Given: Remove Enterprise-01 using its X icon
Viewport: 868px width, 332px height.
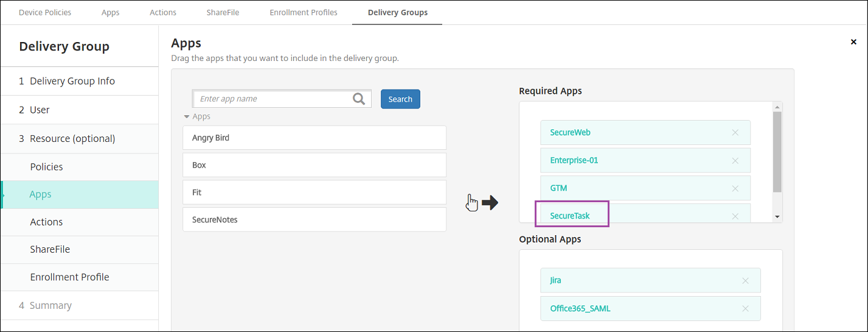Looking at the screenshot, I should coord(735,160).
